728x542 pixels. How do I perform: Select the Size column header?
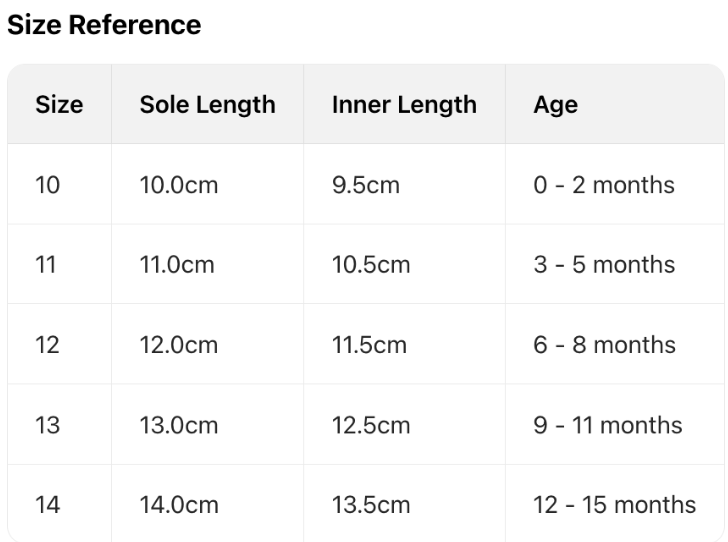click(x=59, y=105)
